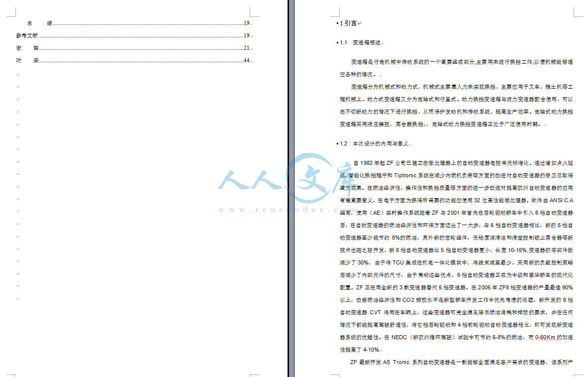588x377 pixels.
Task: Click page number 44 in the contents
Action: coord(246,60)
